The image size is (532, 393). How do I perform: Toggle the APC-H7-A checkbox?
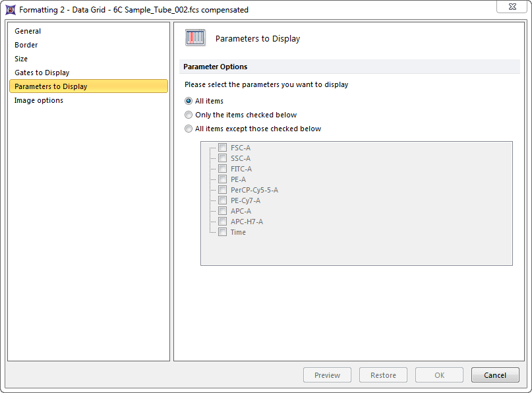223,222
